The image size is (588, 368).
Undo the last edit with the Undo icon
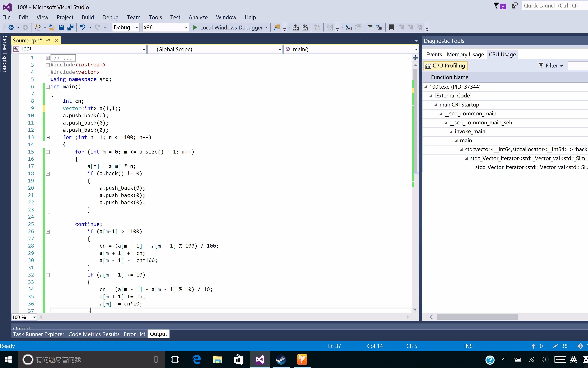(83, 27)
